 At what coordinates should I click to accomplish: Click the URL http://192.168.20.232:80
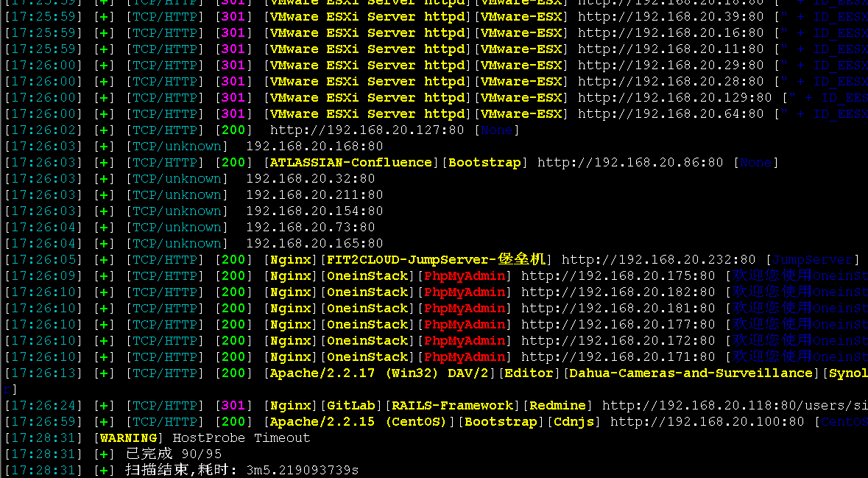659,259
